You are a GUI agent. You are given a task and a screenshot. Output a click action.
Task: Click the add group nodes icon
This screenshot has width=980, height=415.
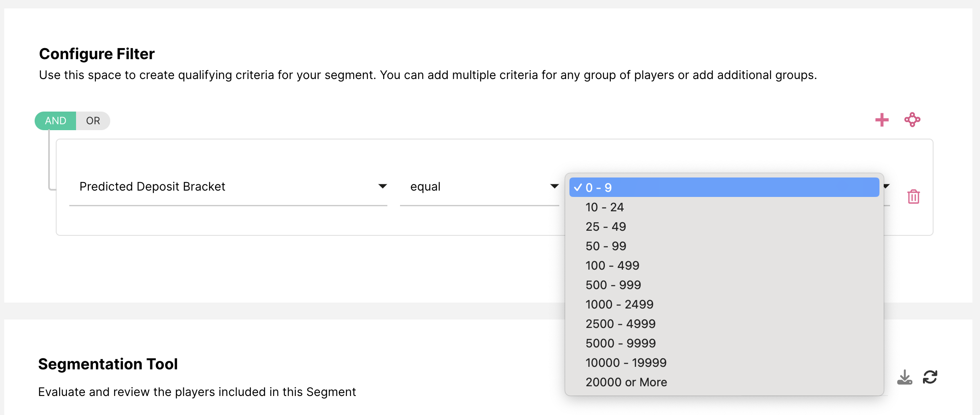point(912,120)
